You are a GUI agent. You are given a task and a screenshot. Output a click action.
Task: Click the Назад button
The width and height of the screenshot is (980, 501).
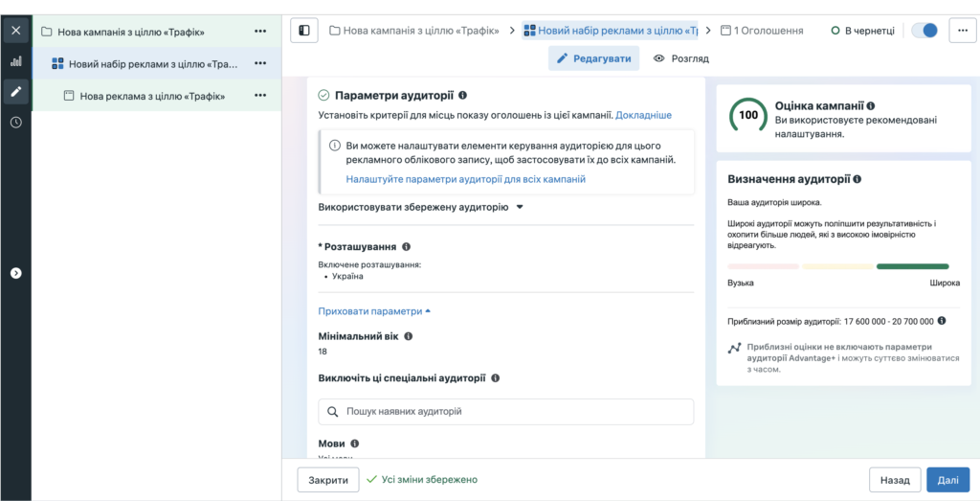click(x=895, y=480)
